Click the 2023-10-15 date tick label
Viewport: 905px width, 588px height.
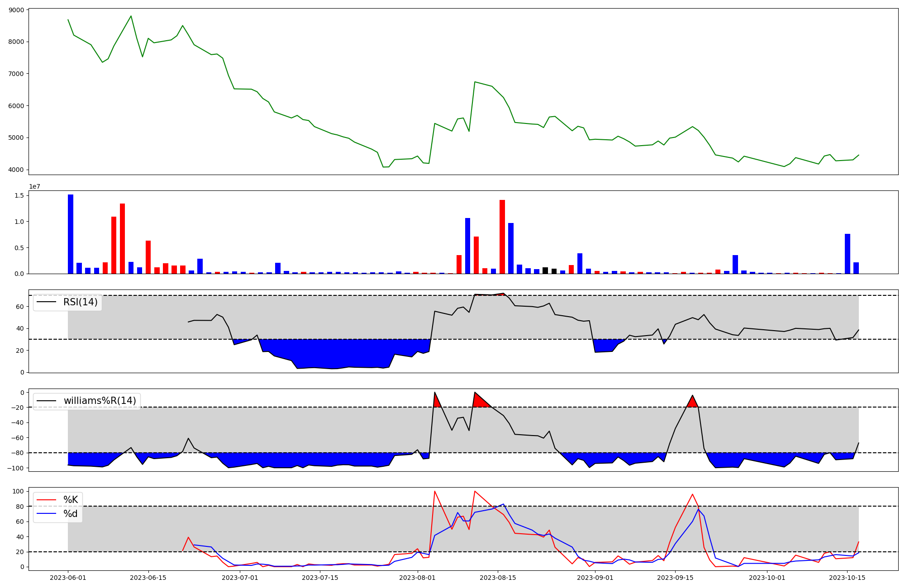[x=847, y=578]
